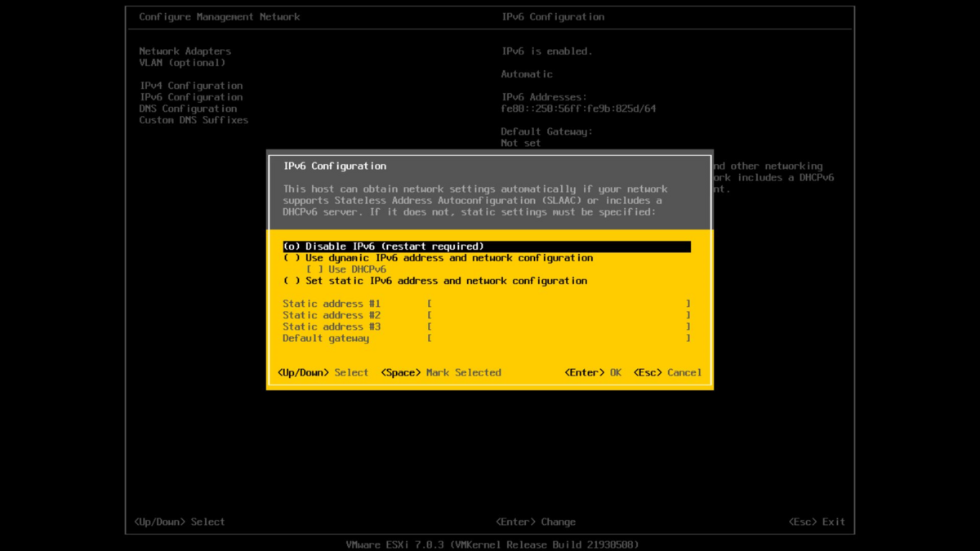
Task: Click the Static address #2 field
Action: tap(559, 315)
